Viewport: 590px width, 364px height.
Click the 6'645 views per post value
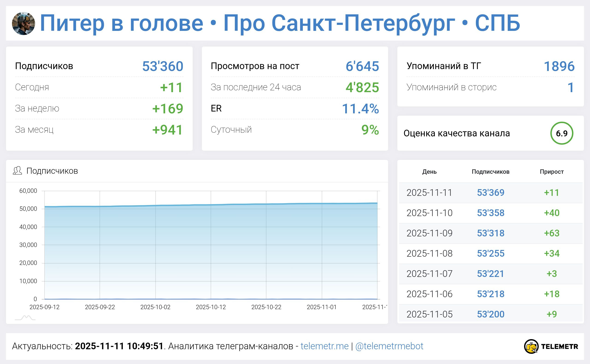pos(362,66)
